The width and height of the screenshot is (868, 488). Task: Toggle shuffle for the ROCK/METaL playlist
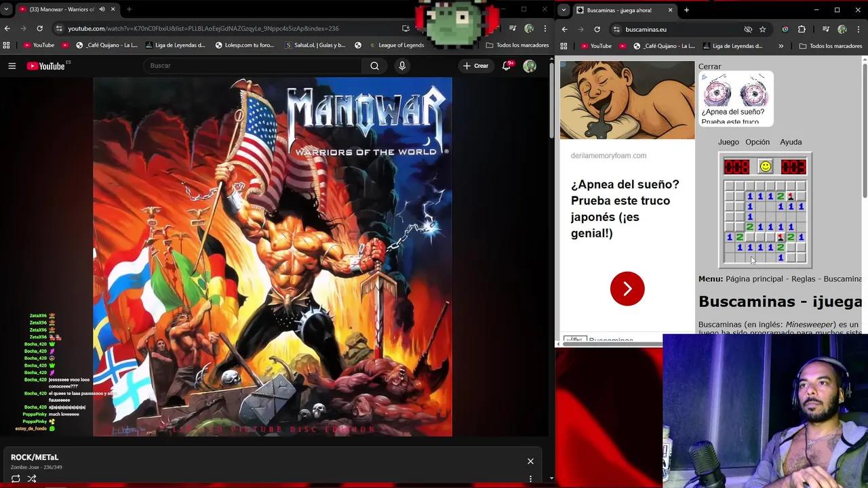point(31,479)
